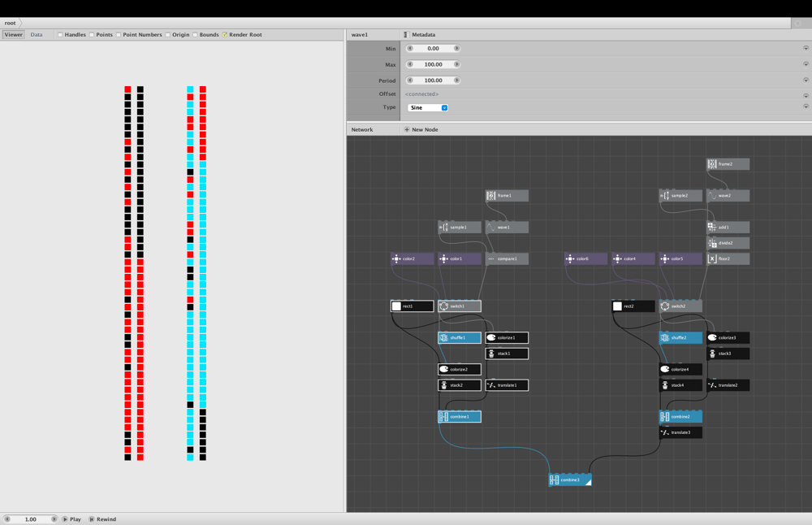Play the animation
This screenshot has height=525, width=812.
click(x=72, y=518)
